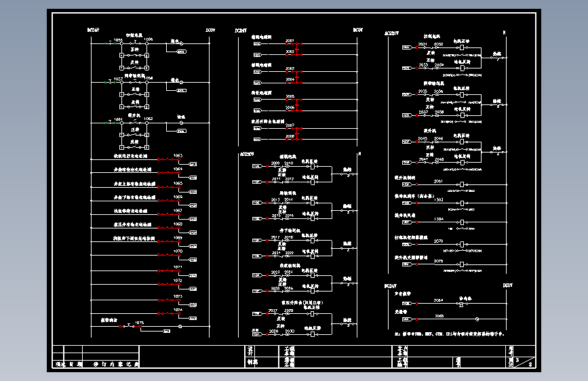Select wire number 1067 label
This screenshot has height=381, width=588.
pyautogui.click(x=178, y=210)
